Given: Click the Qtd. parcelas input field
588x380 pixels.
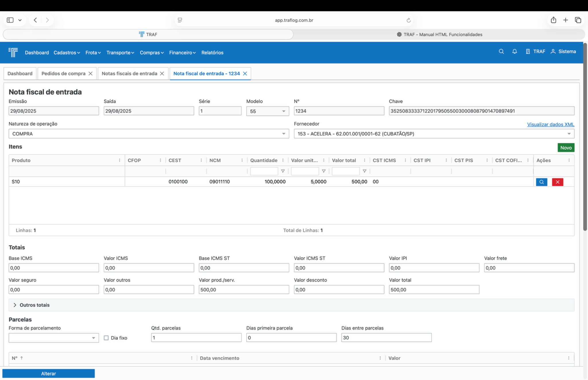Looking at the screenshot, I should 196,337.
